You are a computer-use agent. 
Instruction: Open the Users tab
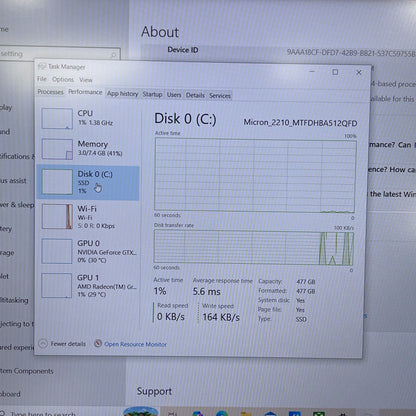coord(174,95)
